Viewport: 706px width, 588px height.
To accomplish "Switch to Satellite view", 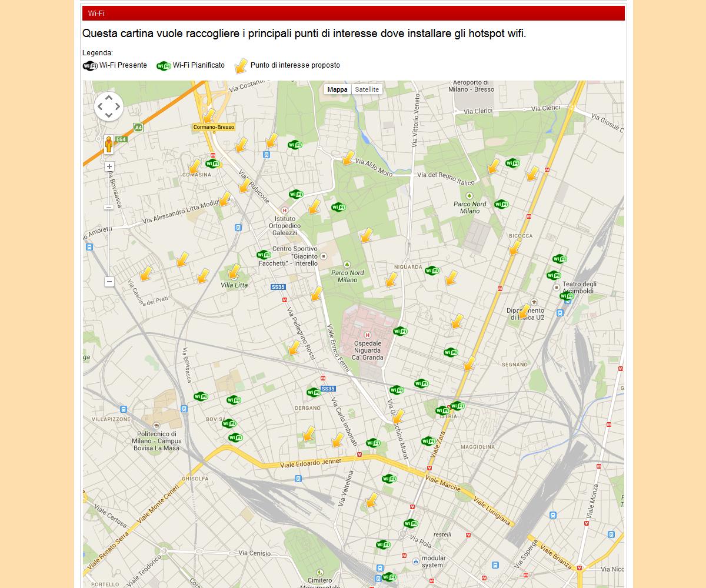I will pyautogui.click(x=367, y=89).
